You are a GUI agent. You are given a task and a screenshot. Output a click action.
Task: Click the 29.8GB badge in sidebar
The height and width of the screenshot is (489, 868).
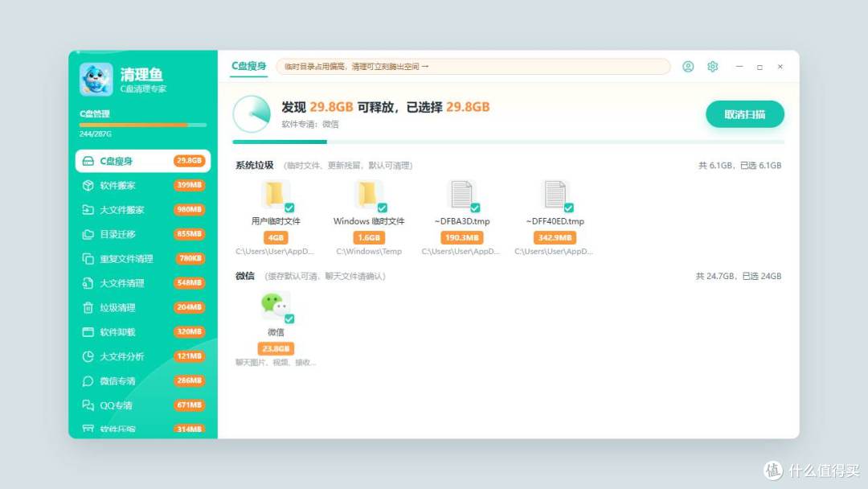[x=190, y=161]
